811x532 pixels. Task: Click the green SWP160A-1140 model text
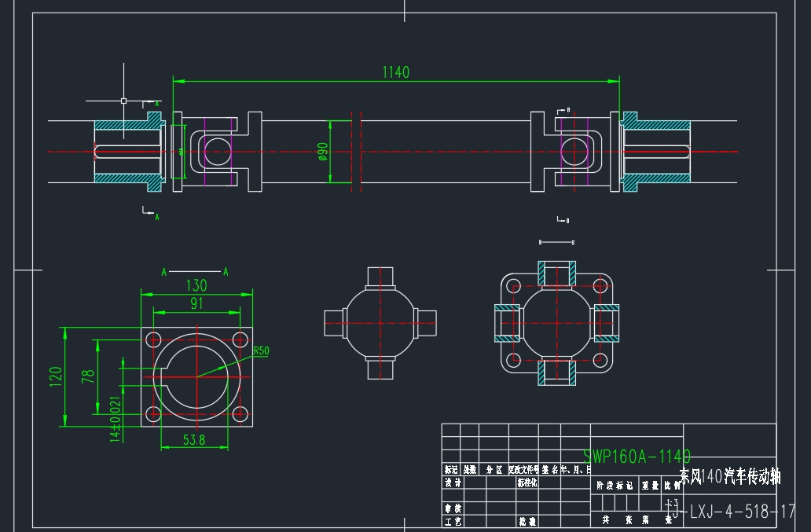(x=637, y=457)
